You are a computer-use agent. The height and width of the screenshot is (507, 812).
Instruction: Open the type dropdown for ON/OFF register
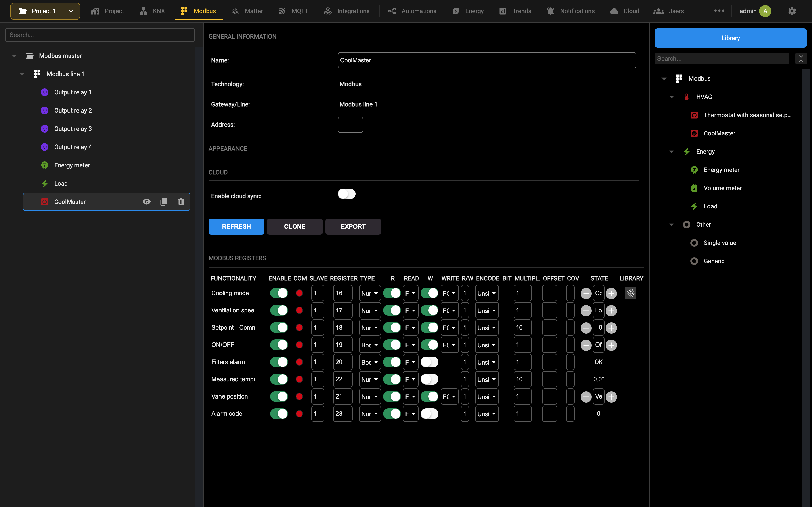tap(370, 345)
